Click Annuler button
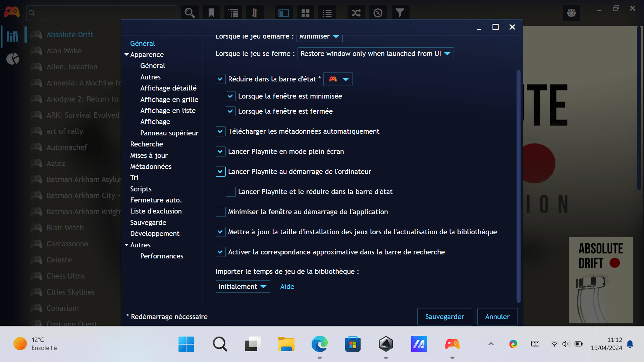 tap(497, 317)
